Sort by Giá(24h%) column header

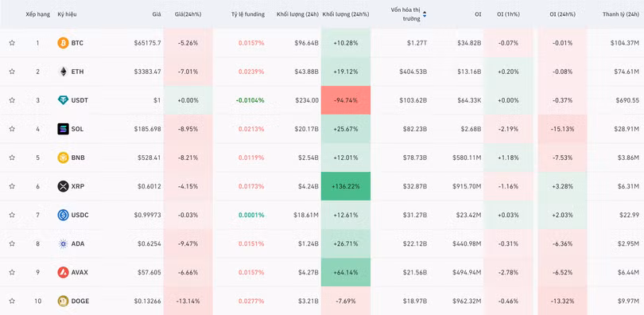click(x=188, y=14)
